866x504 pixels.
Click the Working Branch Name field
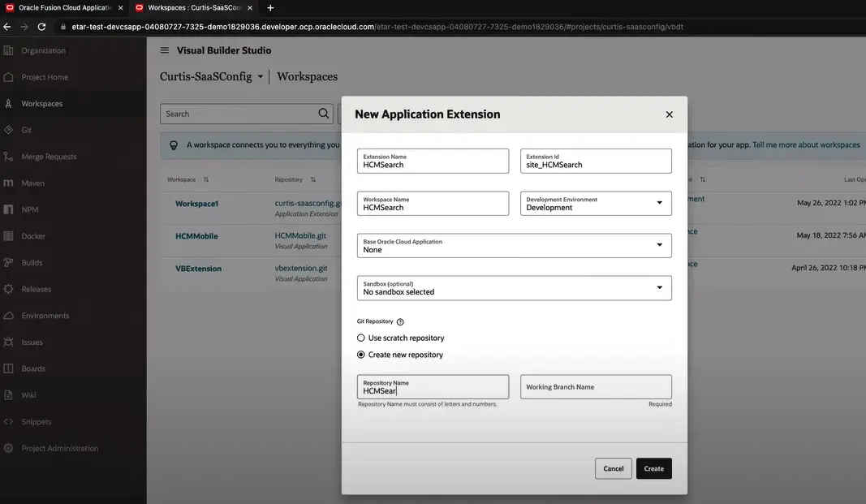click(596, 387)
